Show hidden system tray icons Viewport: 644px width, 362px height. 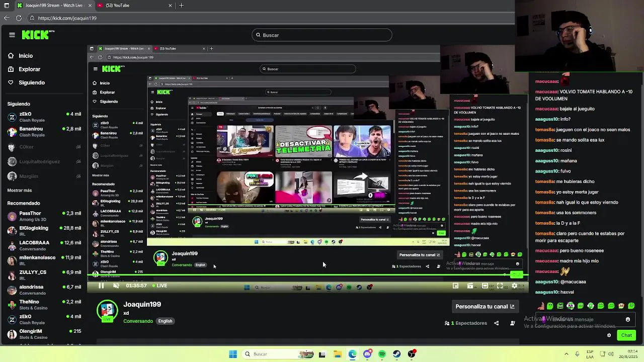point(566,354)
